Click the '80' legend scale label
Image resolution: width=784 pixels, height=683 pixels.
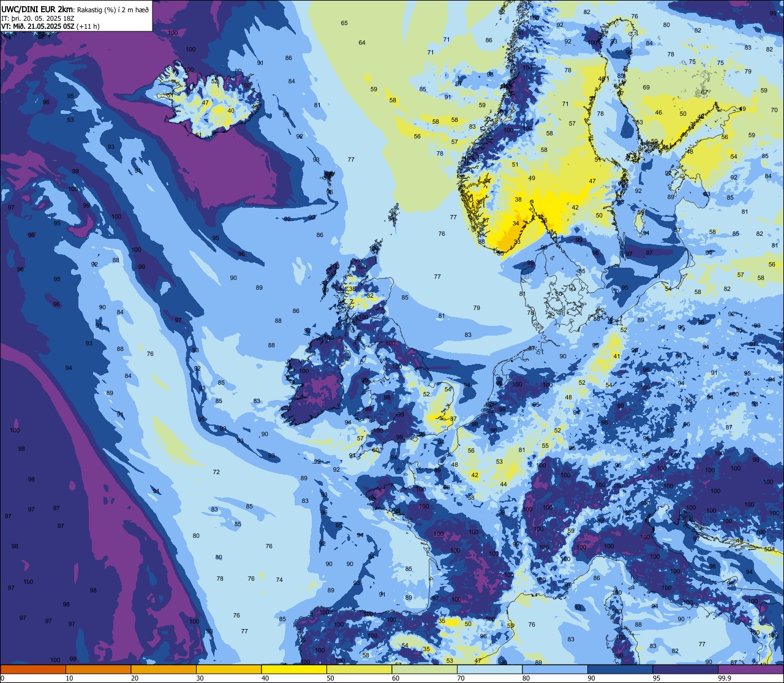click(526, 678)
